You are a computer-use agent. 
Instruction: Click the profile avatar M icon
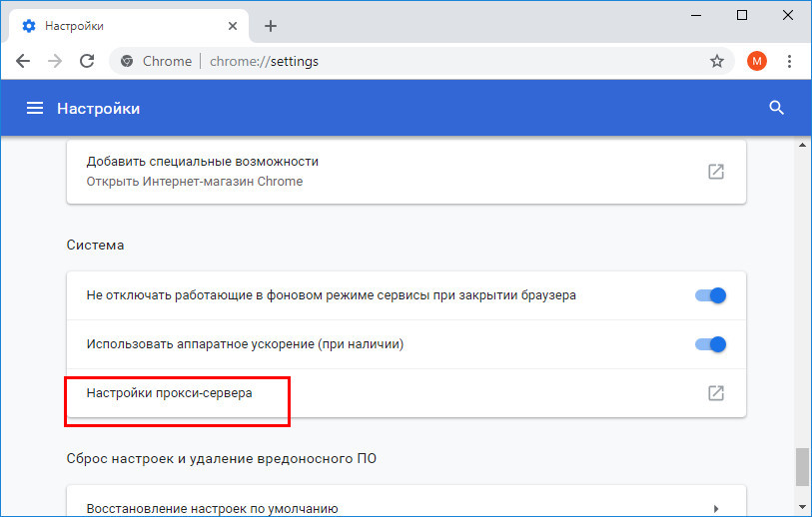(x=757, y=61)
